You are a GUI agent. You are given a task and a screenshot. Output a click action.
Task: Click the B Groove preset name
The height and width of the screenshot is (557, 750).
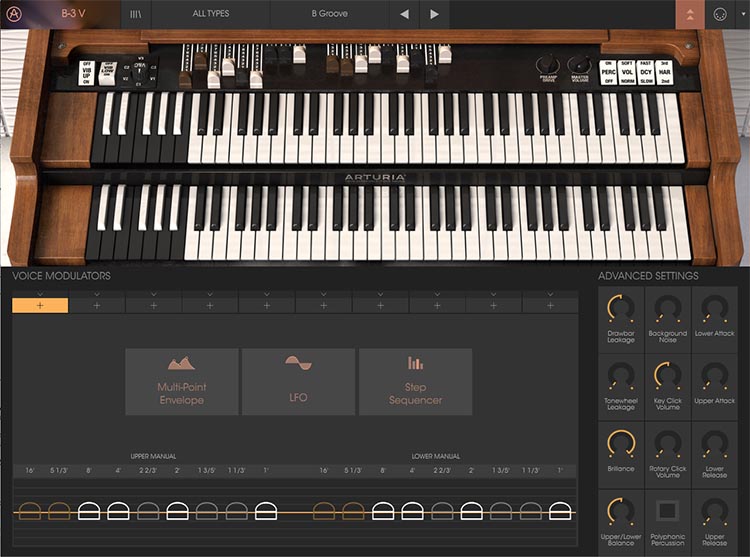[330, 14]
